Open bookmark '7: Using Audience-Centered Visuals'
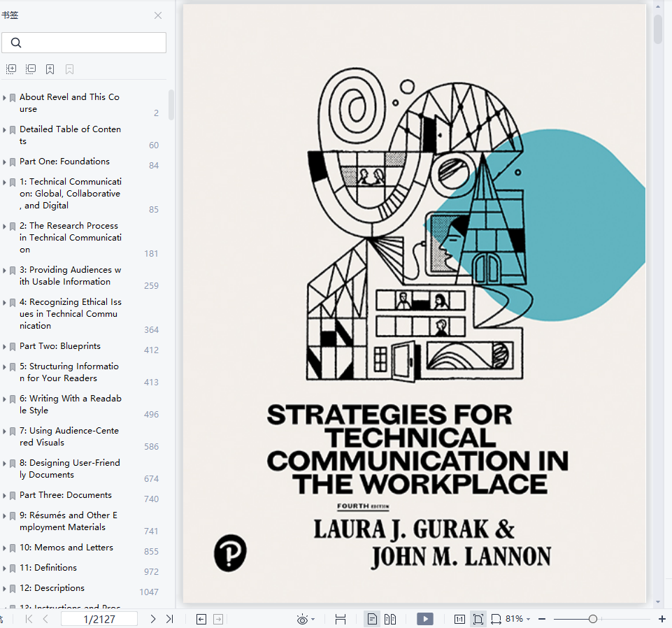 69,436
